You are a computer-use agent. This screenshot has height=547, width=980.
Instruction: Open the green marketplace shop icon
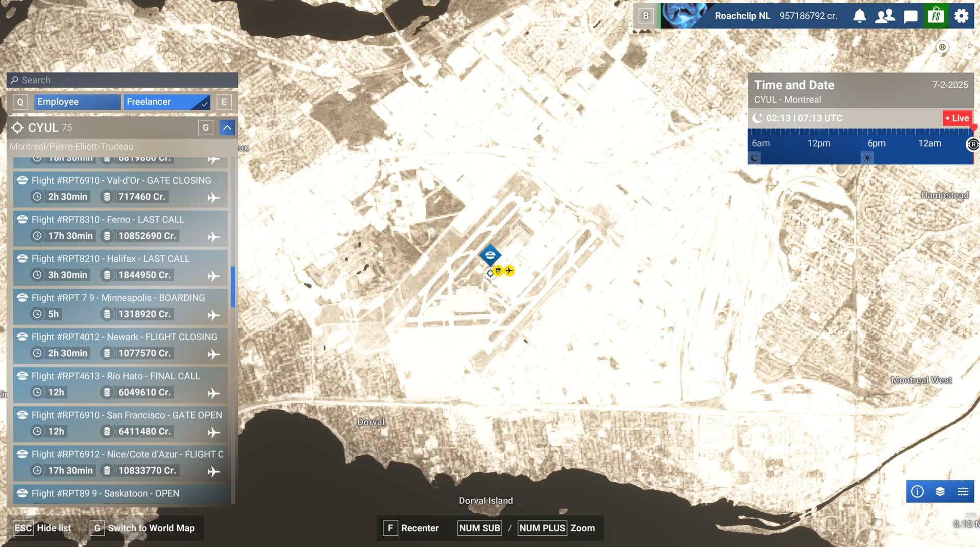936,16
